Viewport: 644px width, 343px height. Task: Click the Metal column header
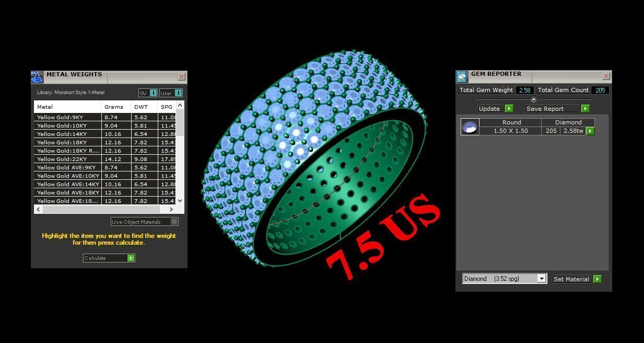coord(68,107)
